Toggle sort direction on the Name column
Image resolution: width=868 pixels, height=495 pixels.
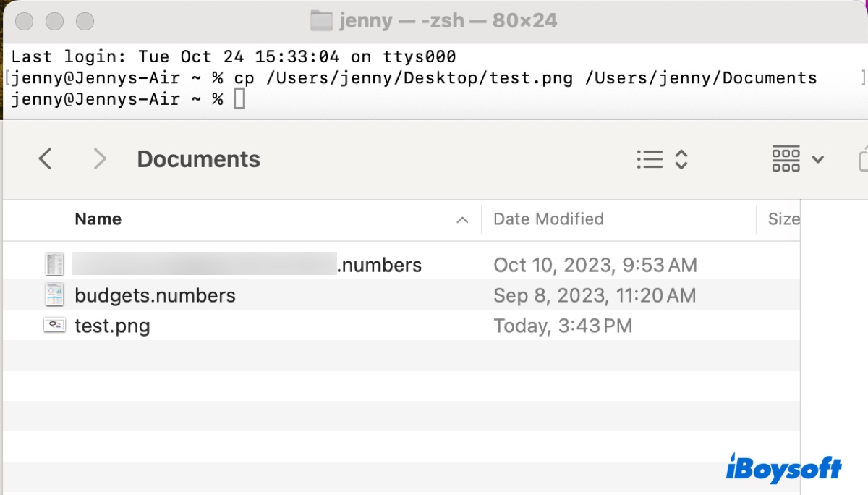coord(462,219)
